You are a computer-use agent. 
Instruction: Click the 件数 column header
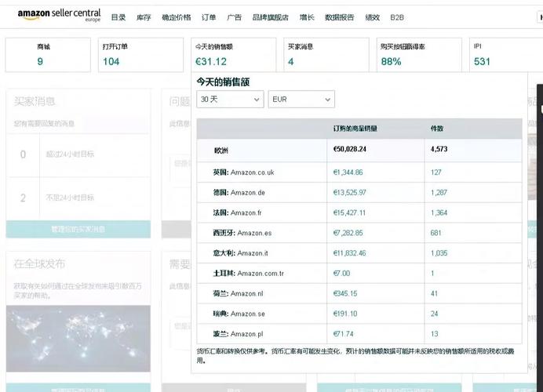(437, 129)
